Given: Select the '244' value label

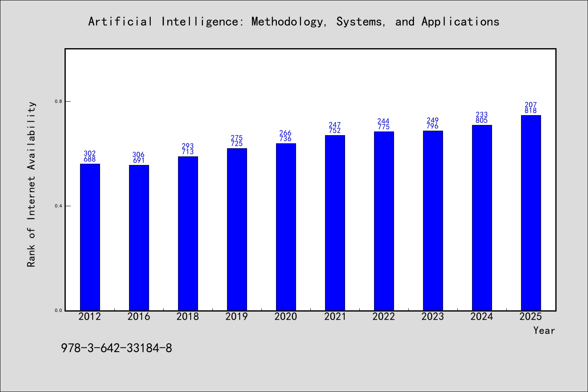Looking at the screenshot, I should click(384, 121).
